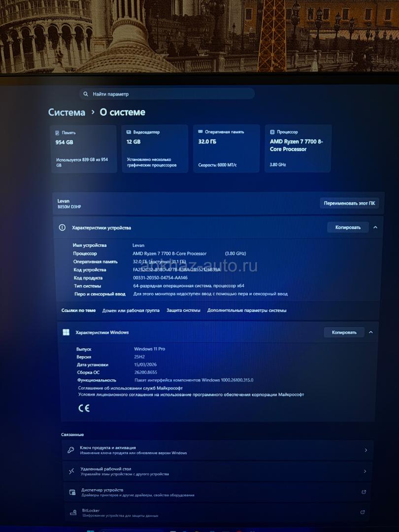Click the search magnifier icon
Image resolution: width=399 pixels, height=532 pixels.
click(86, 94)
